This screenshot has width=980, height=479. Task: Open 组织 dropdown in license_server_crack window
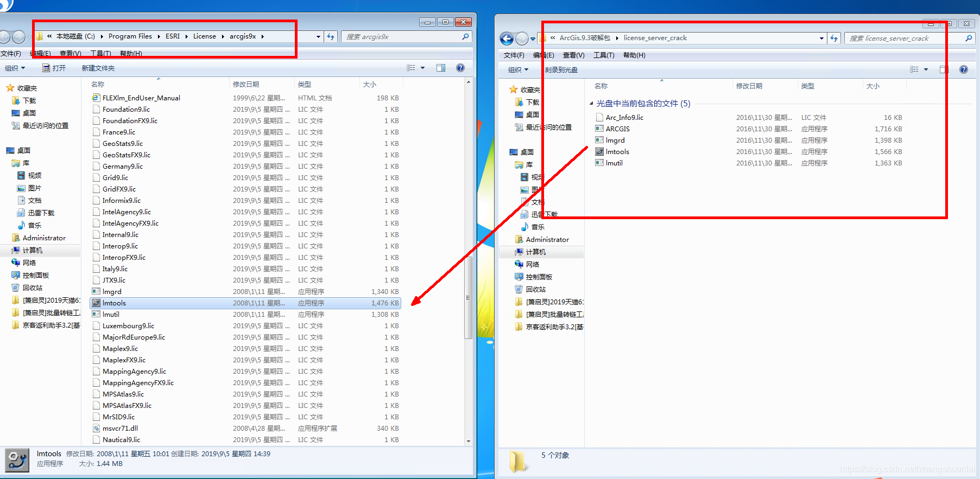518,69
